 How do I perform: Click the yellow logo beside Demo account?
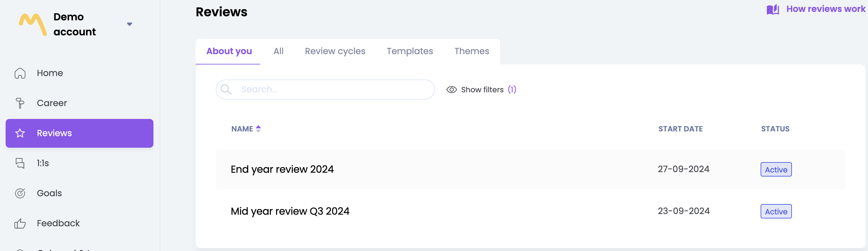33,24
